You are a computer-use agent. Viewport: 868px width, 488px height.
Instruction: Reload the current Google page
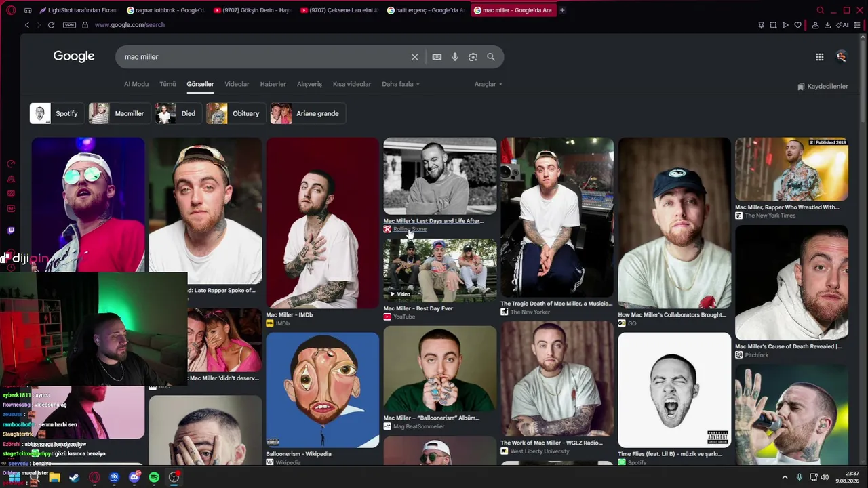51,25
